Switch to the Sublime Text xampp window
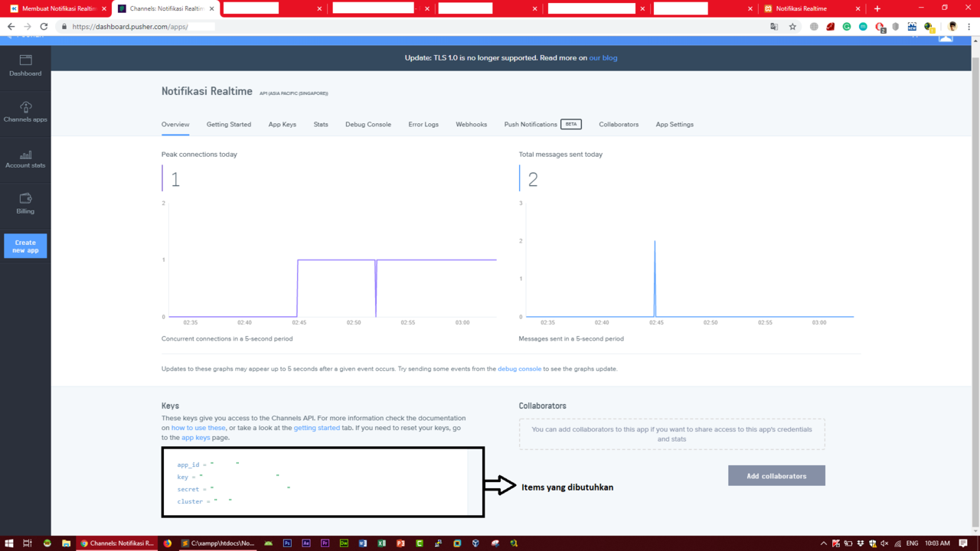This screenshot has height=551, width=980. 219,543
